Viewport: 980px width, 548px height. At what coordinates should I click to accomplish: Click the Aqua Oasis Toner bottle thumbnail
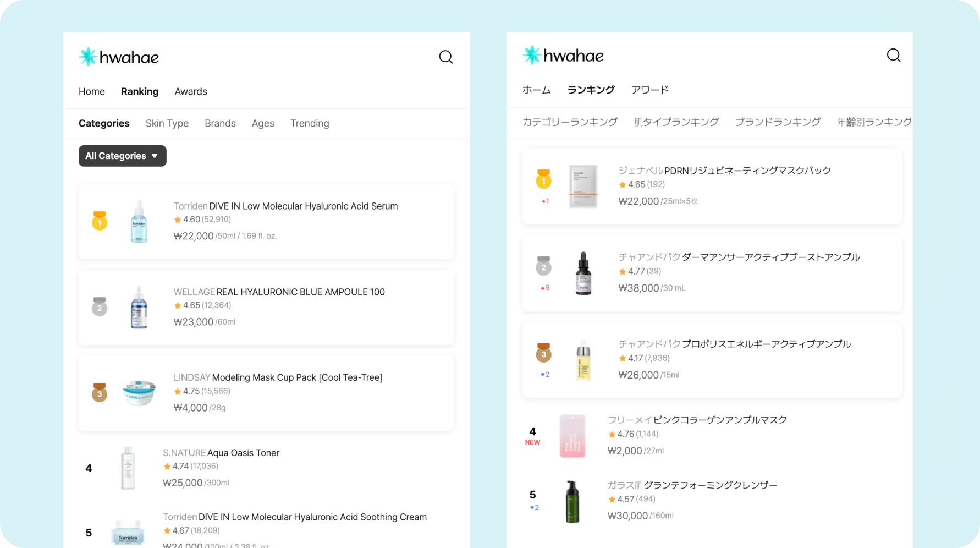[128, 468]
